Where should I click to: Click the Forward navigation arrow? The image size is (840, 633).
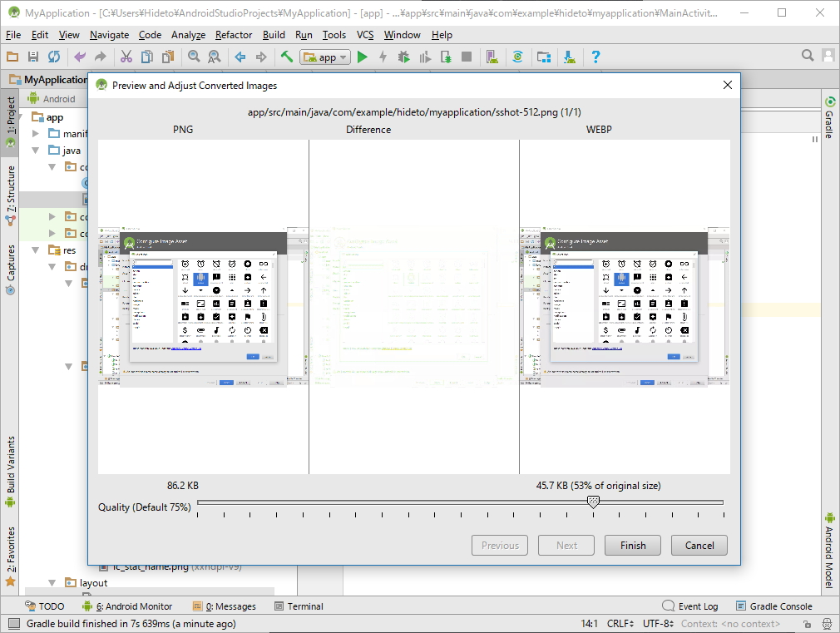[261, 57]
